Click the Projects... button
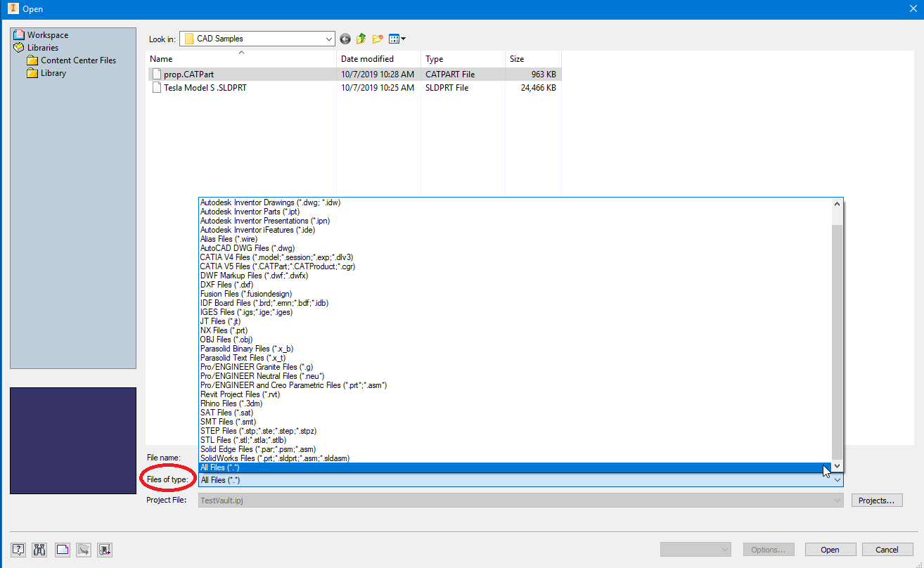Image resolution: width=924 pixels, height=568 pixels. pos(877,501)
